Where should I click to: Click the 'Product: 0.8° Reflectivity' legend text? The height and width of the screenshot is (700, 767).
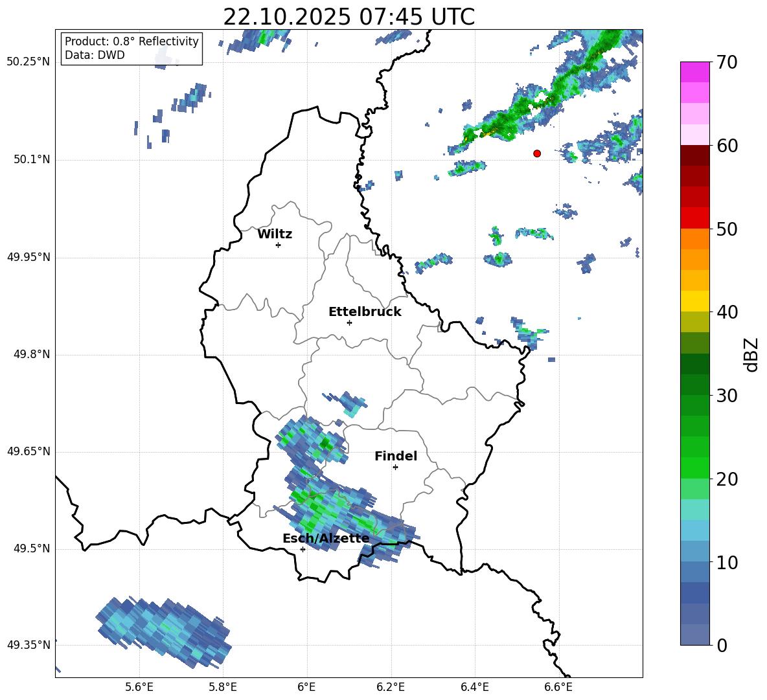pos(132,41)
